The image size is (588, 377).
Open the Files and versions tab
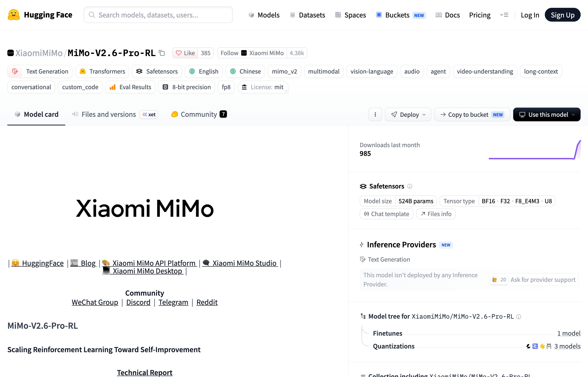pyautogui.click(x=115, y=114)
